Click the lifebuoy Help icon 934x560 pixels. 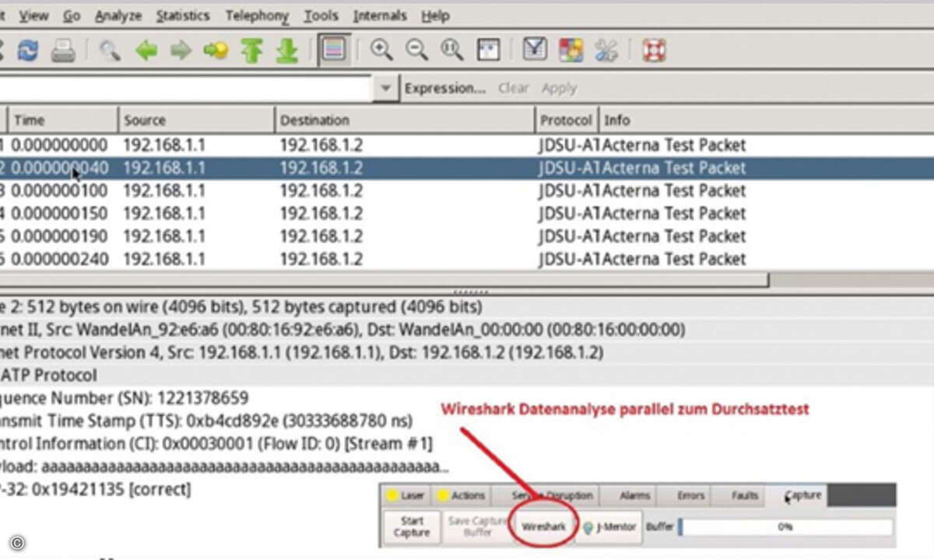654,51
